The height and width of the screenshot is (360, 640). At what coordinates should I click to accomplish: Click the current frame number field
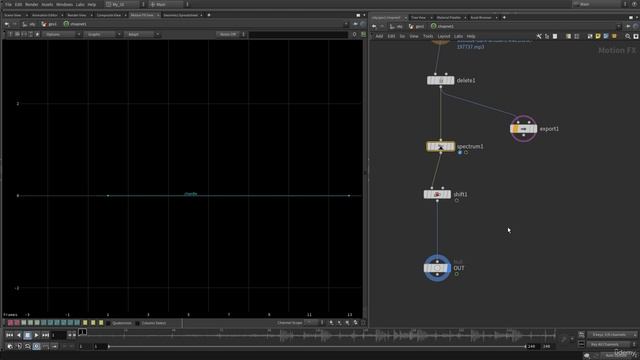tap(58, 335)
